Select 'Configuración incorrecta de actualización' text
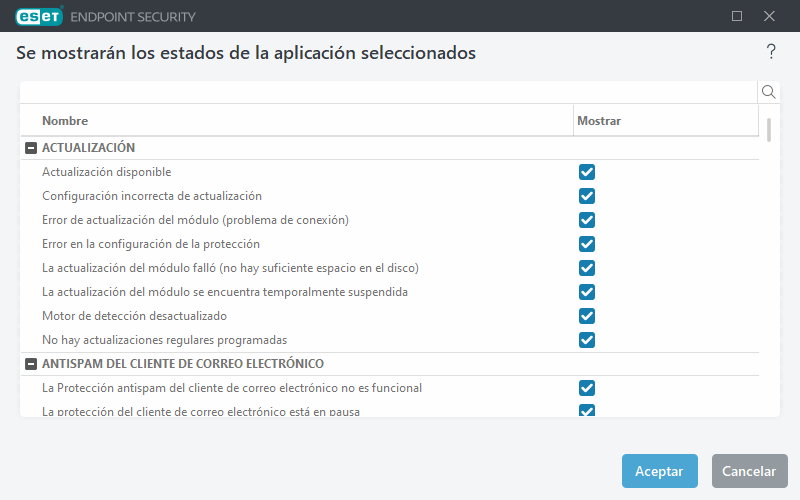The height and width of the screenshot is (500, 800). point(152,196)
